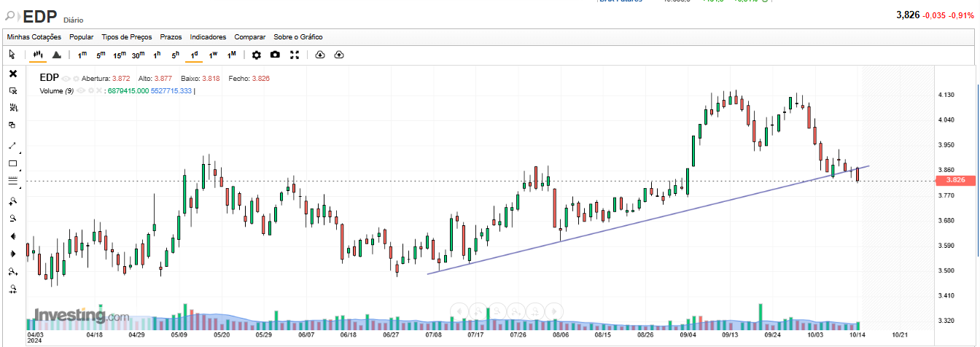Image resolution: width=980 pixels, height=347 pixels.
Task: Toggle visibility eye for Volume indicator
Action: [x=81, y=90]
